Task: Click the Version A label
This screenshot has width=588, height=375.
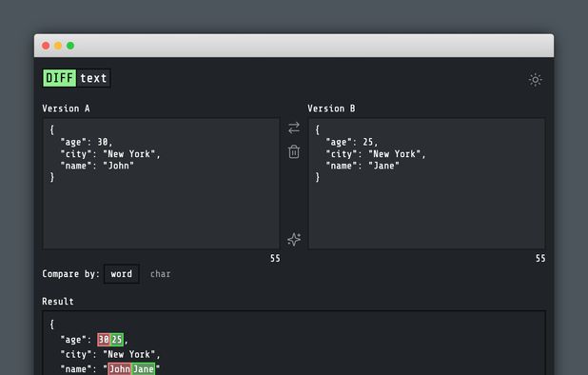Action: 66,109
